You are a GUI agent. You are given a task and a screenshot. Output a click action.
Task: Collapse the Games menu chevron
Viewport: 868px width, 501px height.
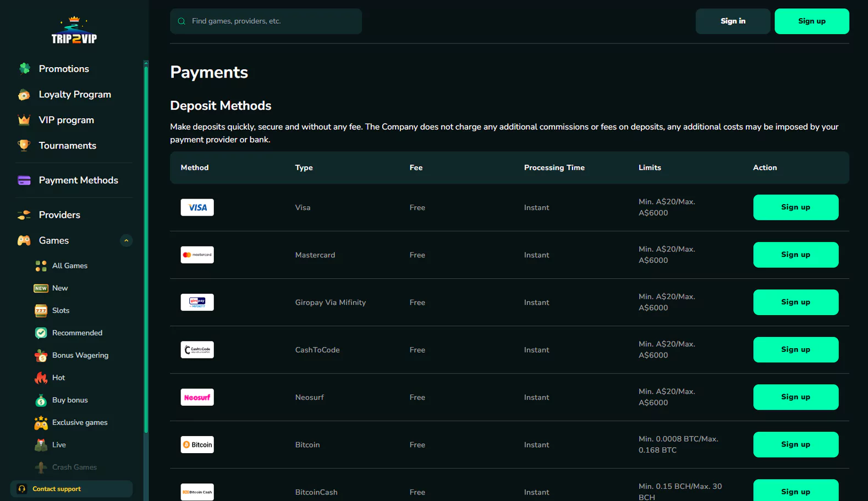pyautogui.click(x=126, y=241)
